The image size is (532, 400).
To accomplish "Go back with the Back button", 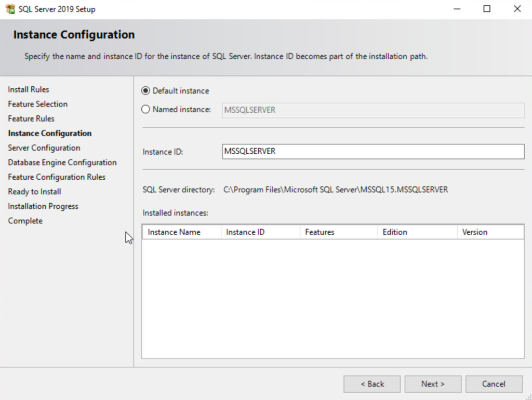I will point(372,384).
